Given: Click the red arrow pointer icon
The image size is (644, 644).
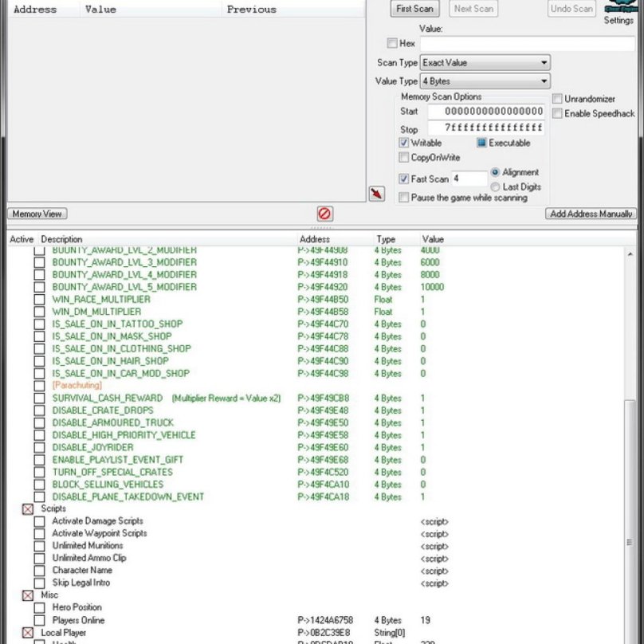Looking at the screenshot, I should tap(377, 194).
